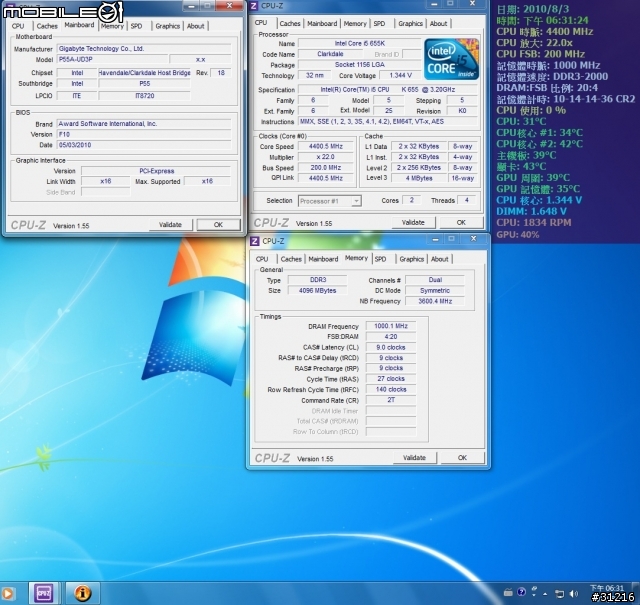
Task: Go to CPU tab in the Mainboard window
Action: point(18,26)
